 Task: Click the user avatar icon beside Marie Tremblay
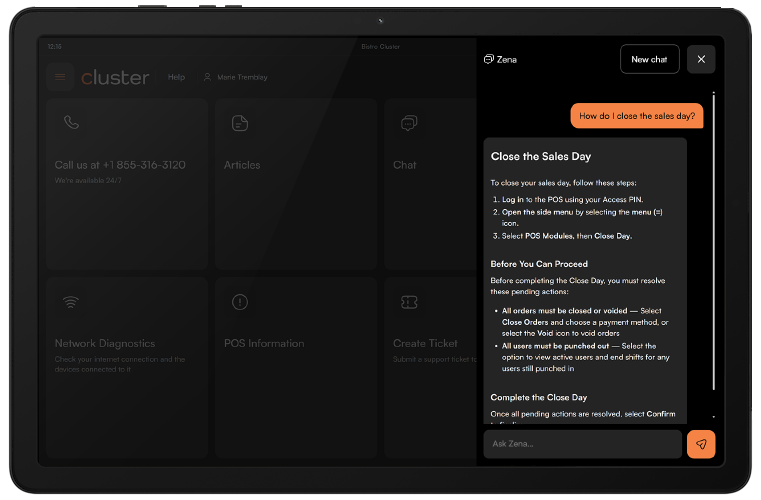(x=207, y=77)
